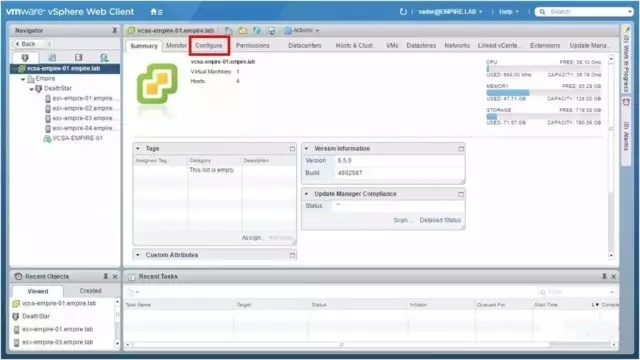The image size is (640, 360).
Task: Select the Storage navigator icon
Action: click(78, 58)
